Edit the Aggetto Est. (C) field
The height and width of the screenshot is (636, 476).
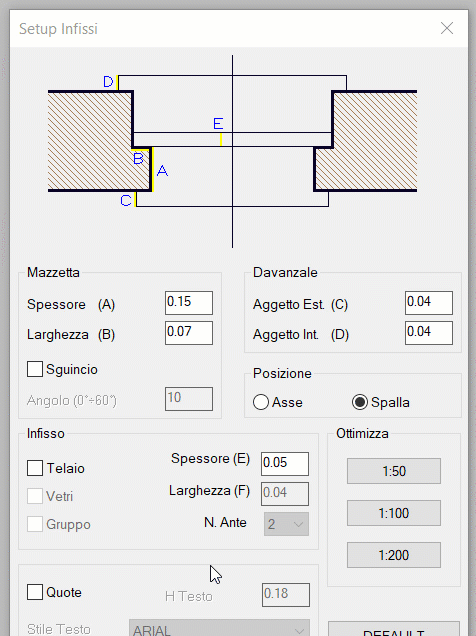429,303
